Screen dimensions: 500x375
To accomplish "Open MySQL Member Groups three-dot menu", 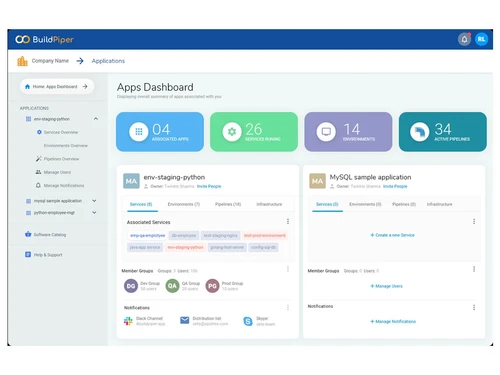I will click(x=474, y=269).
